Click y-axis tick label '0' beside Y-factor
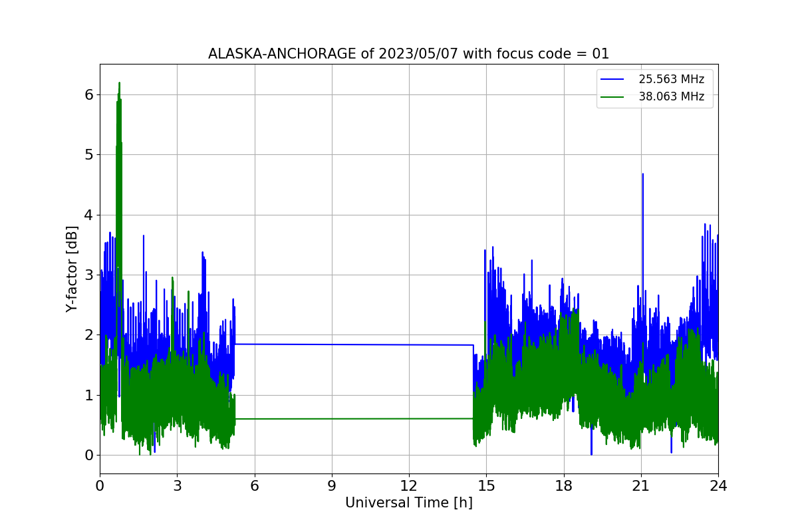798x532 pixels. coord(89,456)
